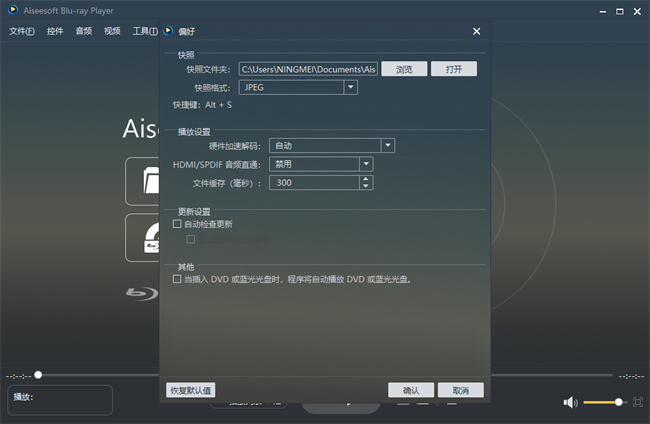
Task: Confirm preferences with 确认 button
Action: (x=411, y=390)
